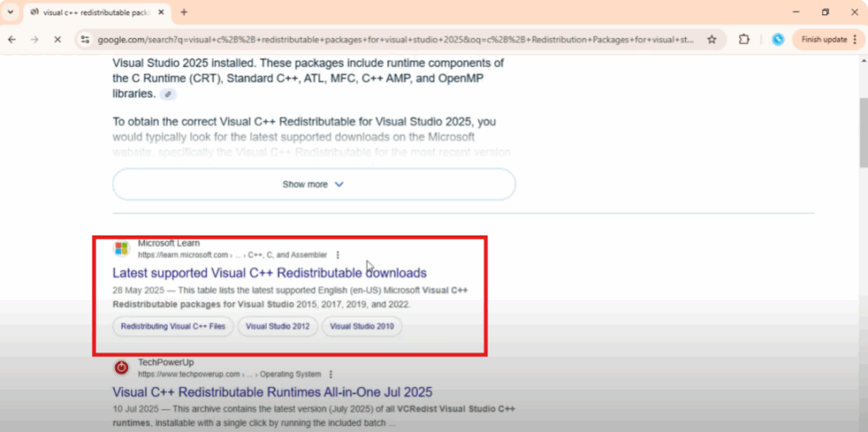
Task: Click the source link chip after 'libraries.'
Action: [x=169, y=94]
